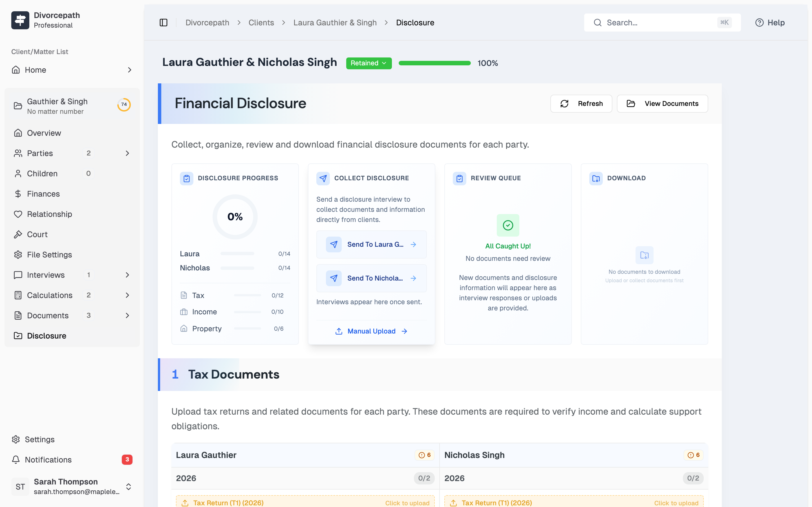
Task: Toggle the sidebar panel visibility
Action: pyautogui.click(x=164, y=23)
